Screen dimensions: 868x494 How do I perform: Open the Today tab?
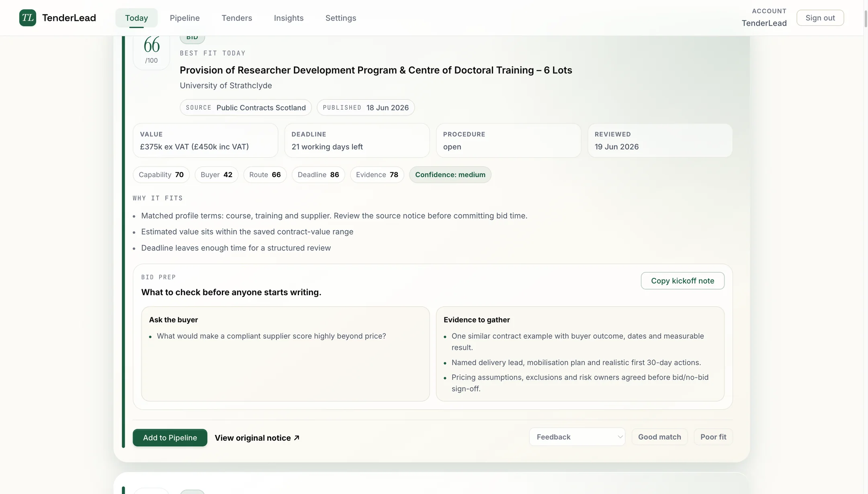pos(136,18)
